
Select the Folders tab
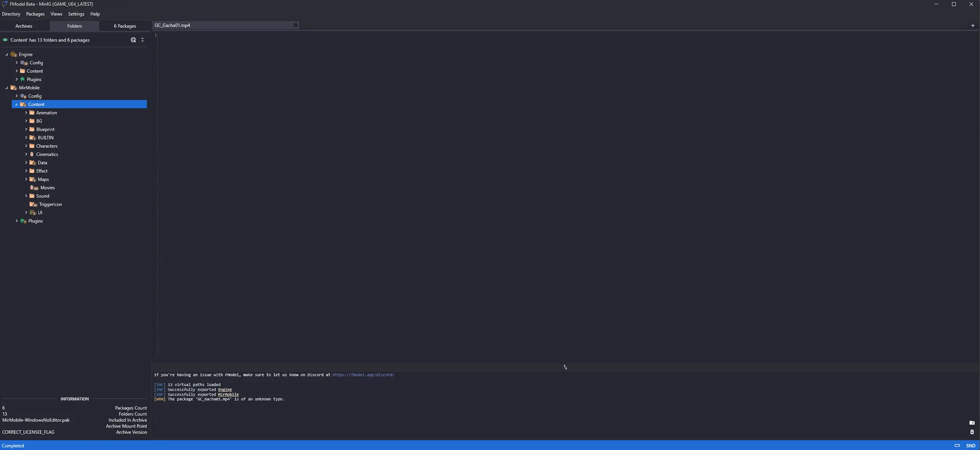click(x=74, y=26)
